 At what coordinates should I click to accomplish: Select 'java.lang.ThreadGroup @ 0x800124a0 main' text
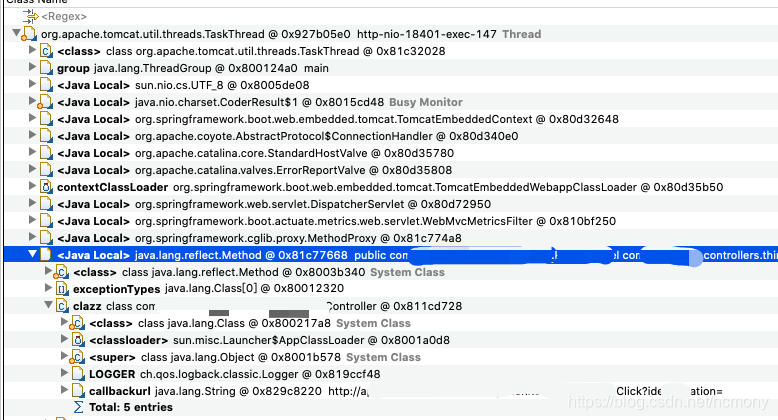211,68
